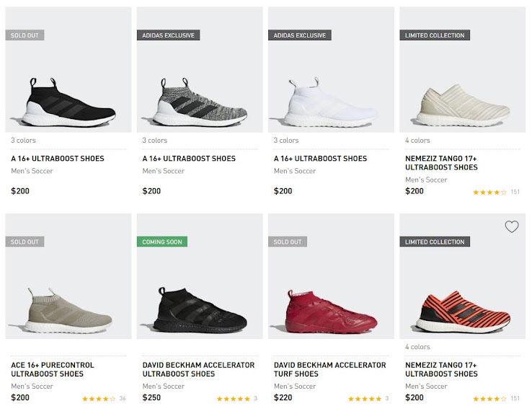Click the five-star rating of Beckham Ultraboost Shoes

pos(234,398)
